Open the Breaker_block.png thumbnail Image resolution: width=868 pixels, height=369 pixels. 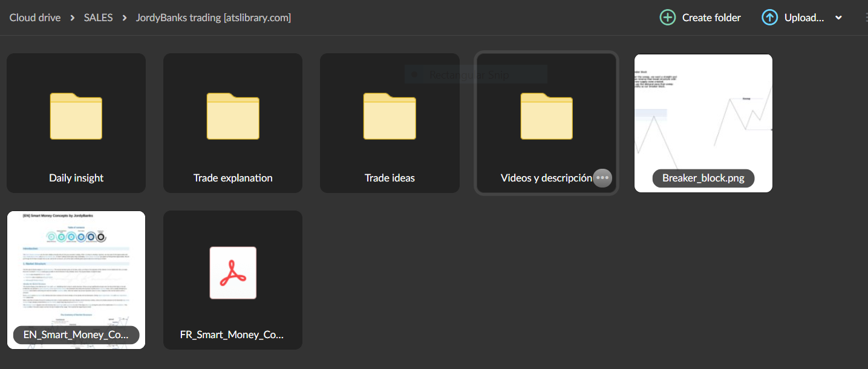click(703, 115)
